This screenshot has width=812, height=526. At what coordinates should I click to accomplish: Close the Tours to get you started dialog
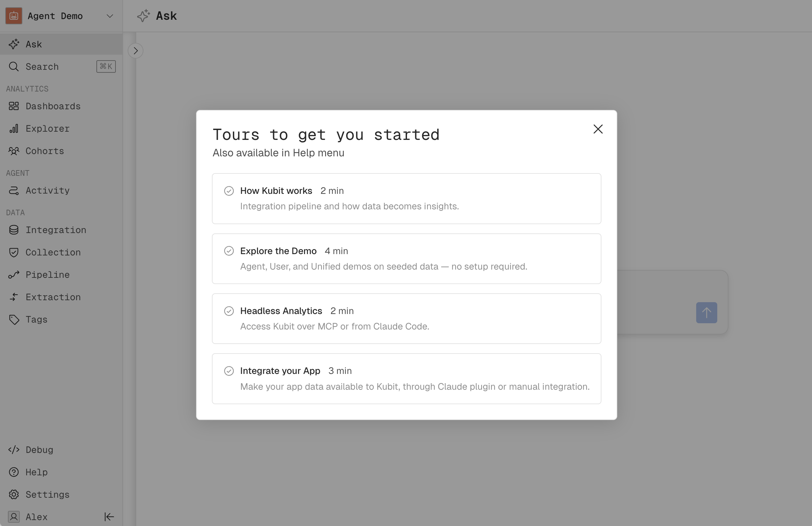598,129
